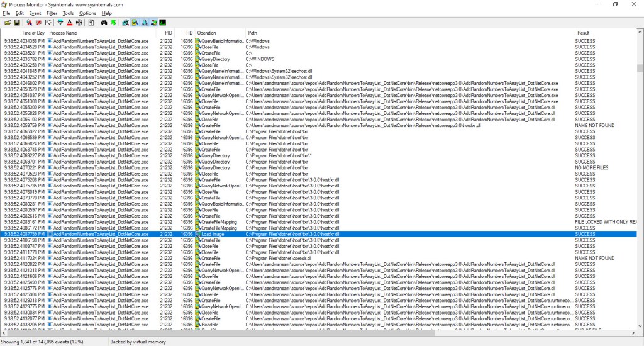Click the Process Name column header
Viewport: 644px width, 346px height.
(63, 33)
